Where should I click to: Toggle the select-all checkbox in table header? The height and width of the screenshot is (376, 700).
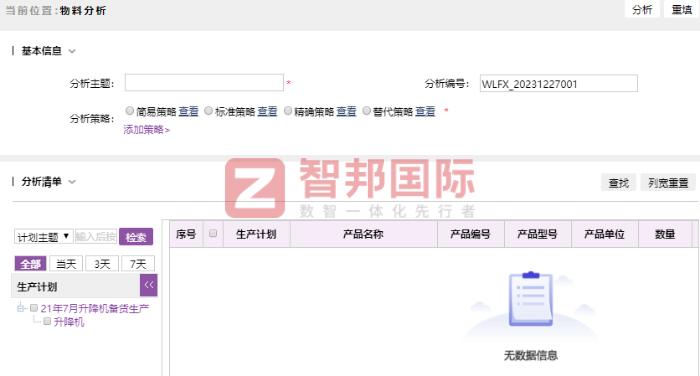click(213, 233)
